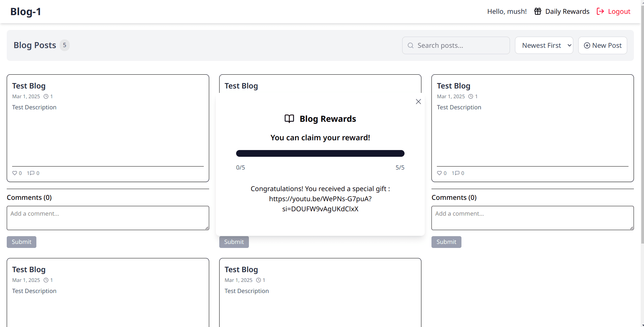The image size is (644, 327).
Task: Submit comment under the first post
Action: pos(22,242)
